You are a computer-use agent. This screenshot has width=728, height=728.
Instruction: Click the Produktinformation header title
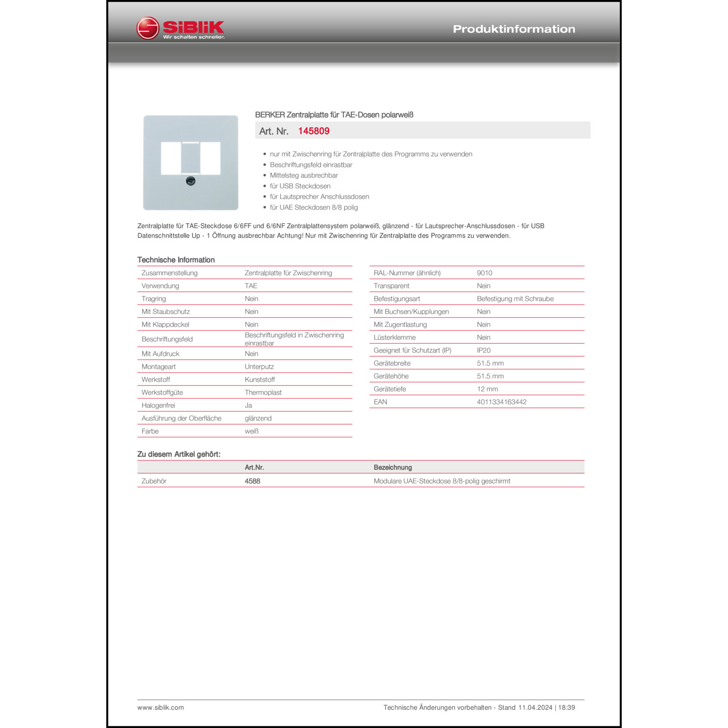coord(513,29)
